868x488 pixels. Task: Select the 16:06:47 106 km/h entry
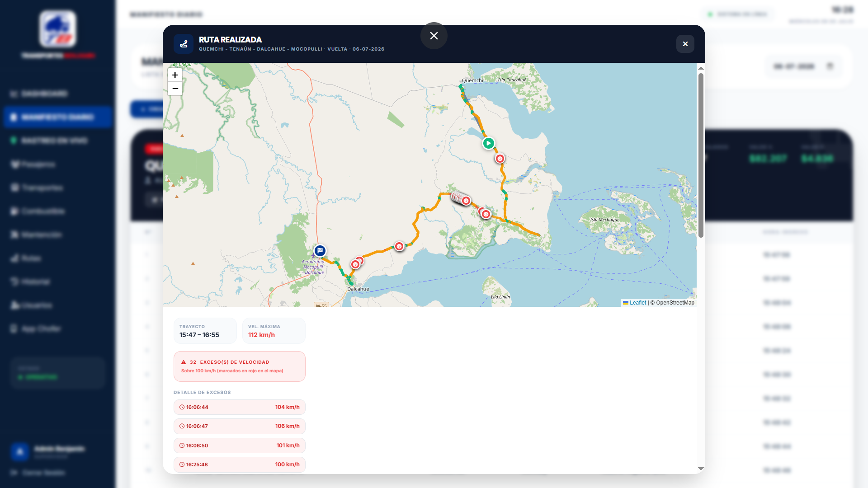(240, 426)
